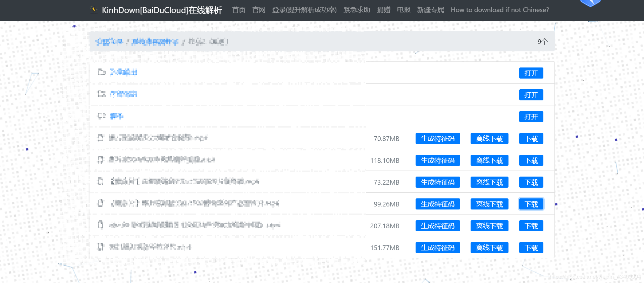The height and width of the screenshot is (283, 644).
Task: Open the third folder's name link
Action: (116, 116)
